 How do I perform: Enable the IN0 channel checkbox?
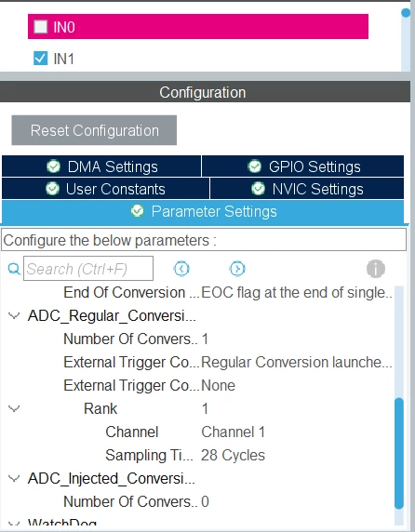[x=41, y=27]
